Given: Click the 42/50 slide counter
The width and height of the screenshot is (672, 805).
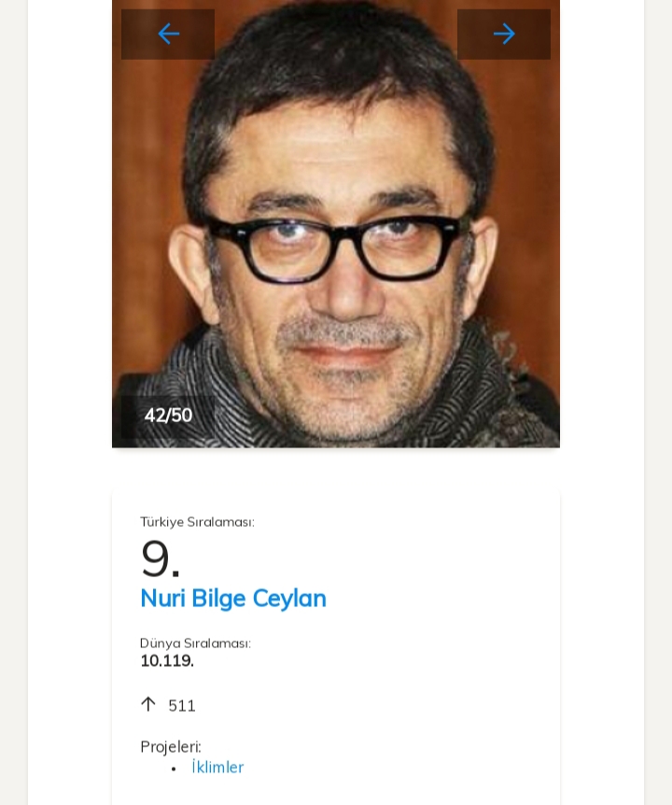Looking at the screenshot, I should pyautogui.click(x=168, y=415).
